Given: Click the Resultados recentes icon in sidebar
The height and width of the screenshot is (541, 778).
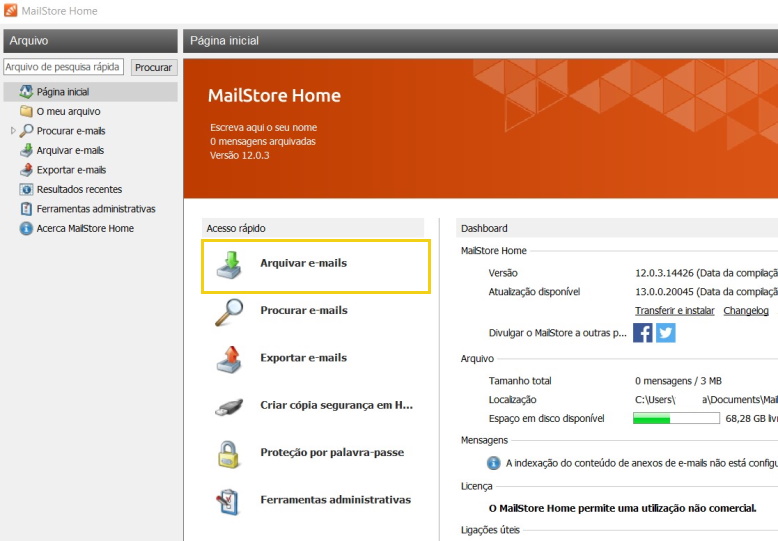Looking at the screenshot, I should (x=26, y=189).
